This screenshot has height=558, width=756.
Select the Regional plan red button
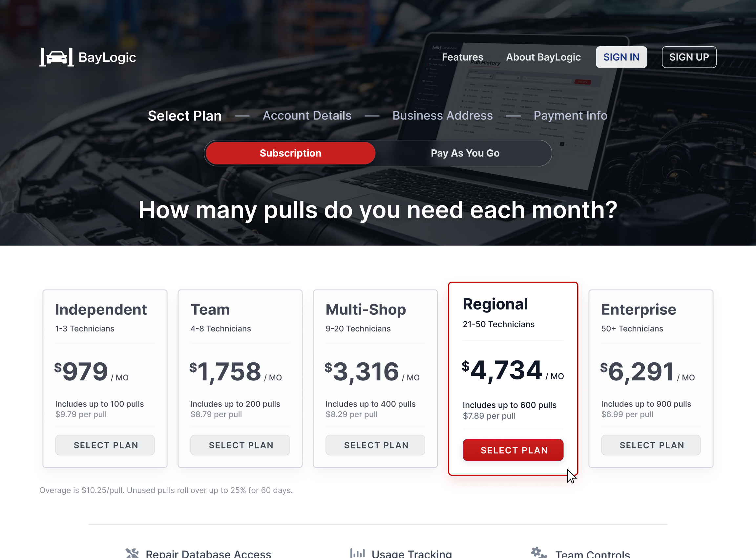513,450
